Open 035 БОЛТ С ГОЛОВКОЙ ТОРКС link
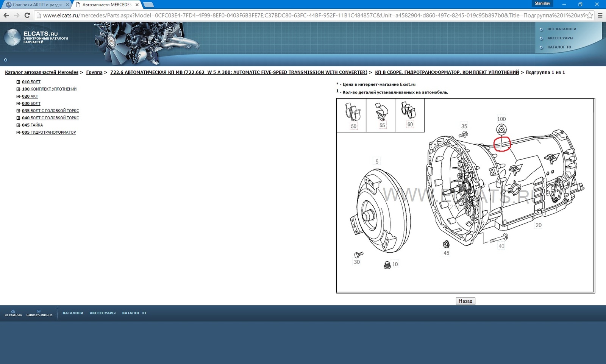The height and width of the screenshot is (364, 606). coord(50,111)
